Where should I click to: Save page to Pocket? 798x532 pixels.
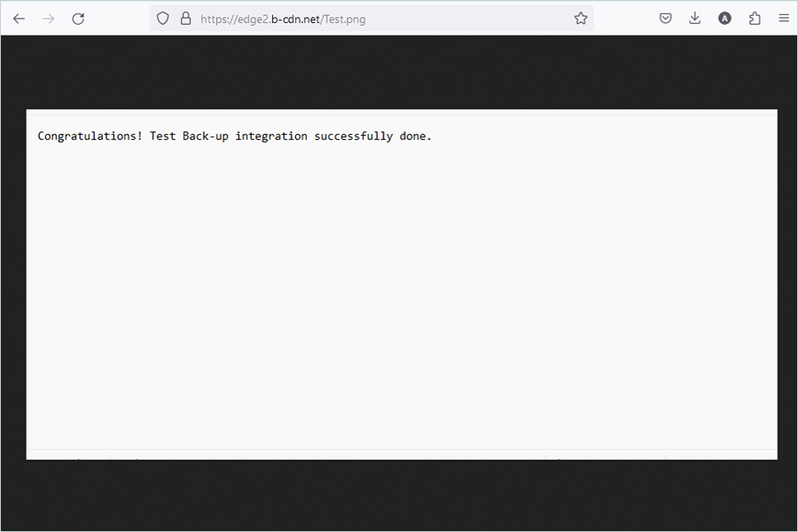click(665, 19)
